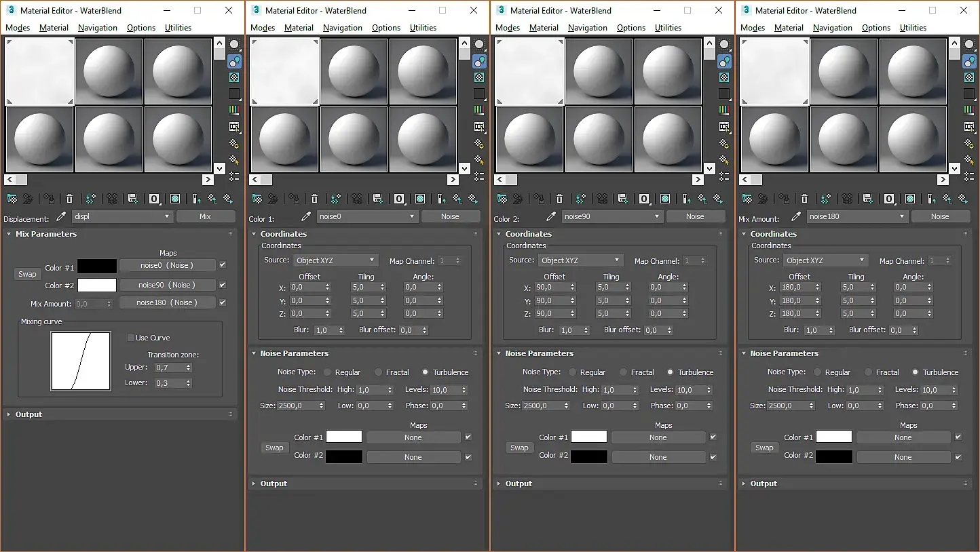
Task: Open Source Object XYZ dropdown in noise90 window
Action: click(x=580, y=260)
